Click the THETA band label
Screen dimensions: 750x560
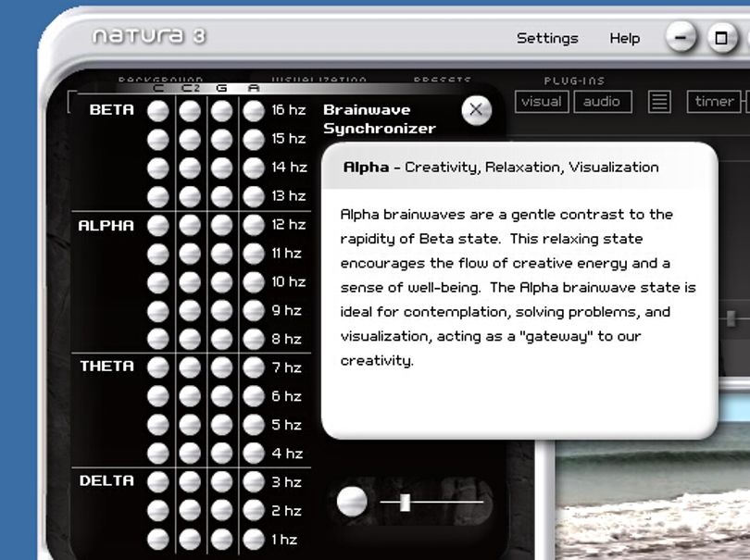(107, 366)
